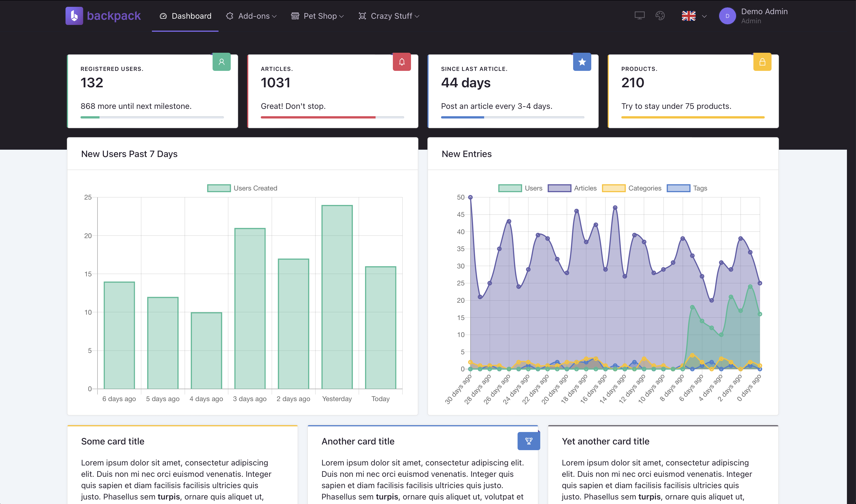Toggle the Categories dataset legend
Viewport: 856px width, 504px height.
[632, 188]
